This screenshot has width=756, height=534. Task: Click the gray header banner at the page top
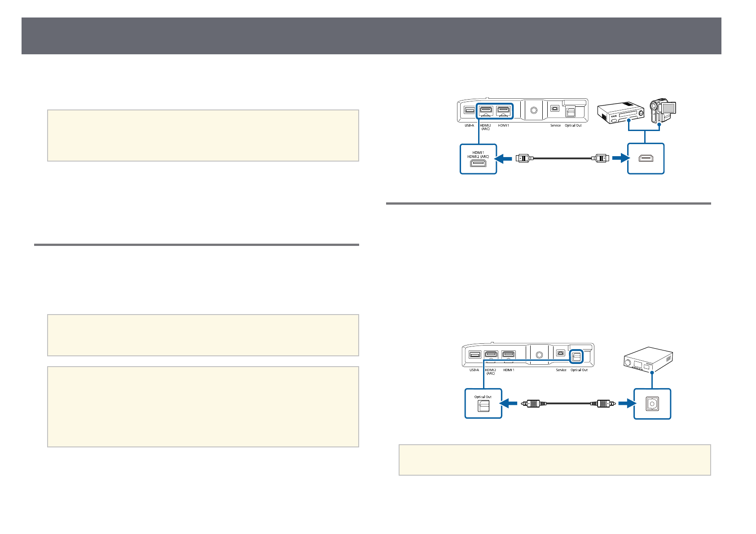[371, 36]
